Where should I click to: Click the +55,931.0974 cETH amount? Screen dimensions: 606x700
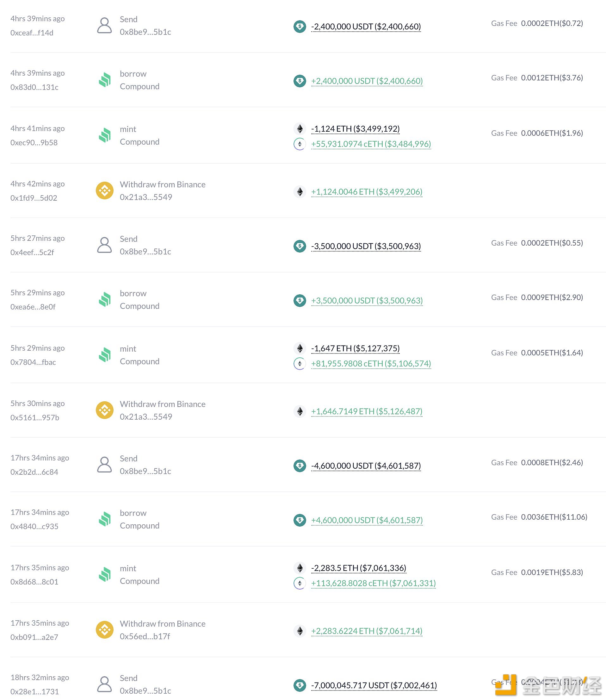pyautogui.click(x=371, y=144)
